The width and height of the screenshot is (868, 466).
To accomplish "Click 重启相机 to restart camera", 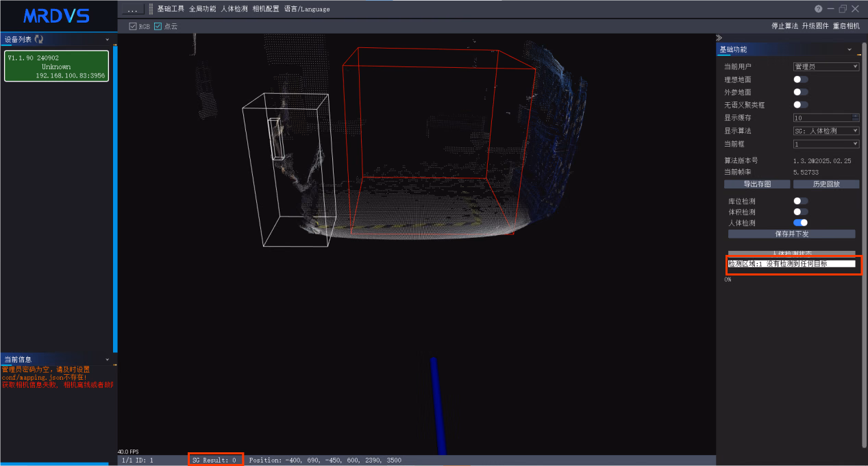I will pos(846,26).
